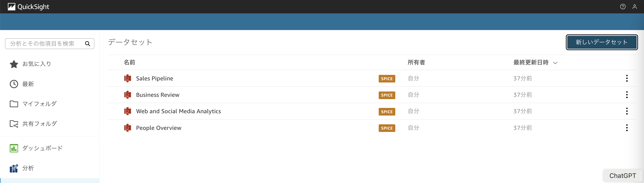644x183 pixels.
Task: Open the Business Review dataset
Action: tap(158, 95)
